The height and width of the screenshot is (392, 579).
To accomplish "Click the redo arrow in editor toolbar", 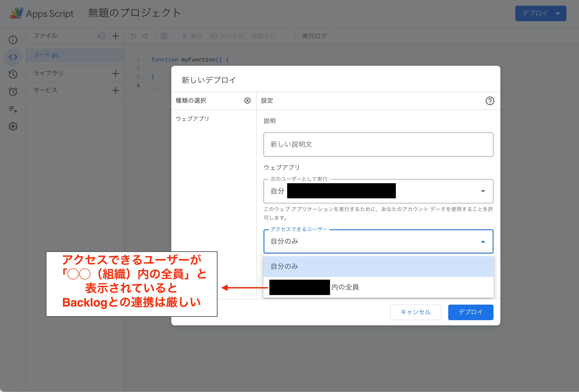I will [146, 36].
